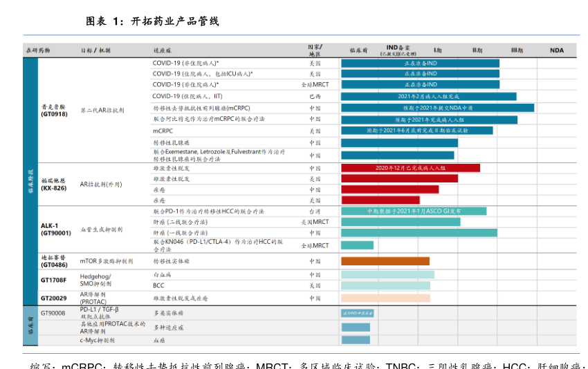This screenshot has height=369, width=588.
Task: Click the GT90008 preclinical drug label
Action: (53, 313)
